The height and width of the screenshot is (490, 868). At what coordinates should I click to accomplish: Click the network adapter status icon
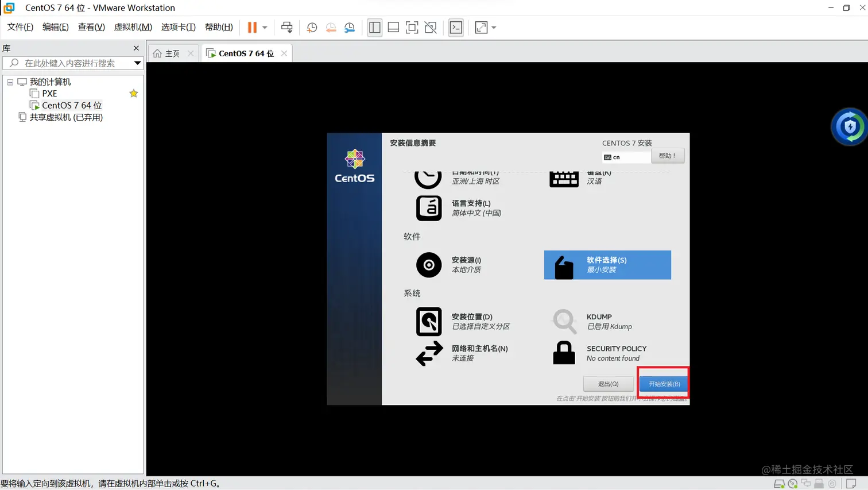806,484
